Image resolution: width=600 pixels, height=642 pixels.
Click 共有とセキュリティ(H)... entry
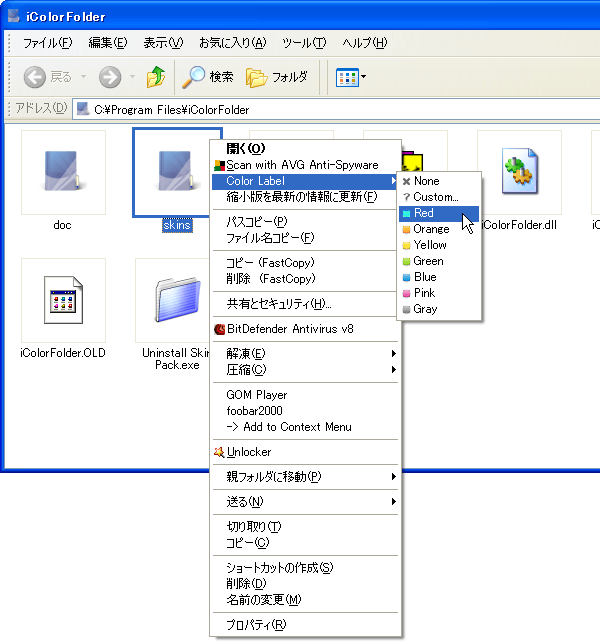(306, 304)
